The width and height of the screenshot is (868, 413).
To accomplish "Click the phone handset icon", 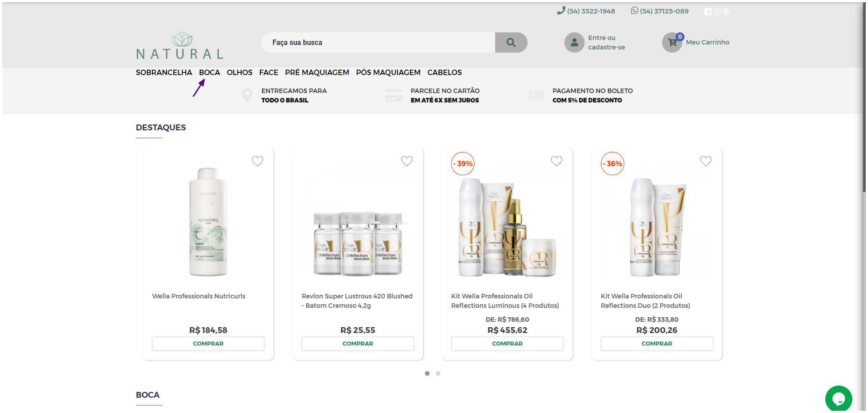I will click(561, 10).
